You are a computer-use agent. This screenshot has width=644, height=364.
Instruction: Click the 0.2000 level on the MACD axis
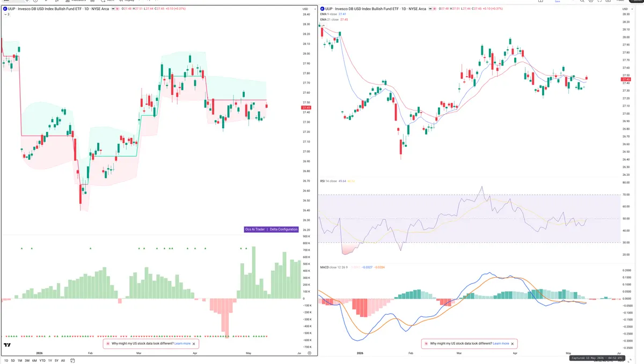(x=626, y=271)
